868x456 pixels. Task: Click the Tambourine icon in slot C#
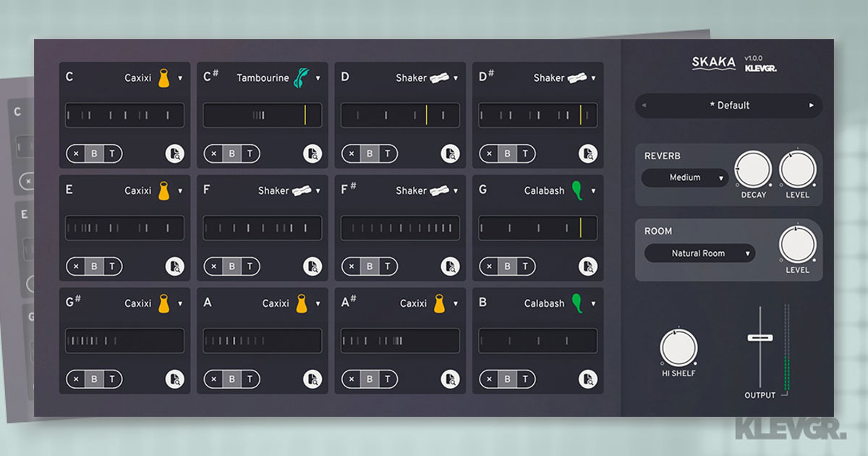pyautogui.click(x=300, y=78)
